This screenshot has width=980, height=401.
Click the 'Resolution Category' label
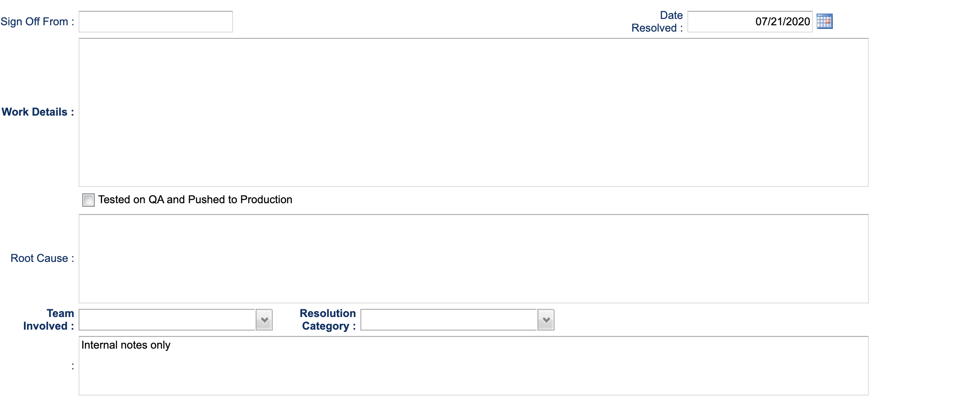pos(328,320)
